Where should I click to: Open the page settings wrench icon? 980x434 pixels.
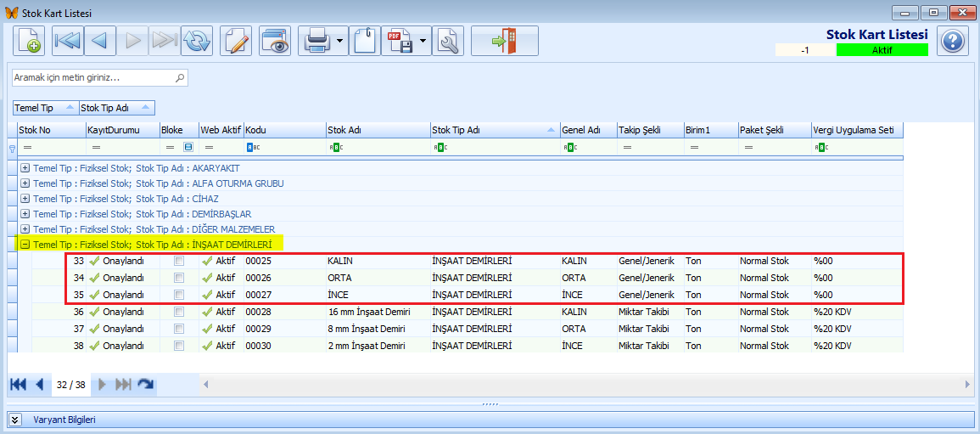pos(447,42)
